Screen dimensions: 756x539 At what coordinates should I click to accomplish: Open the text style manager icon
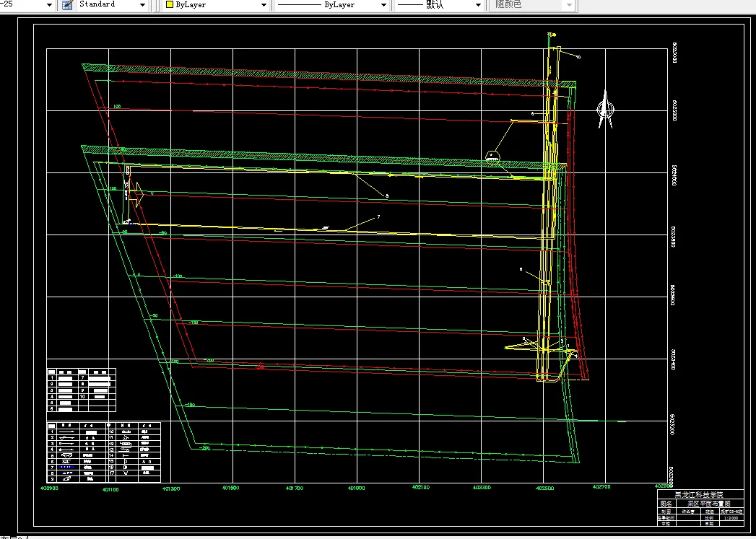click(x=66, y=5)
